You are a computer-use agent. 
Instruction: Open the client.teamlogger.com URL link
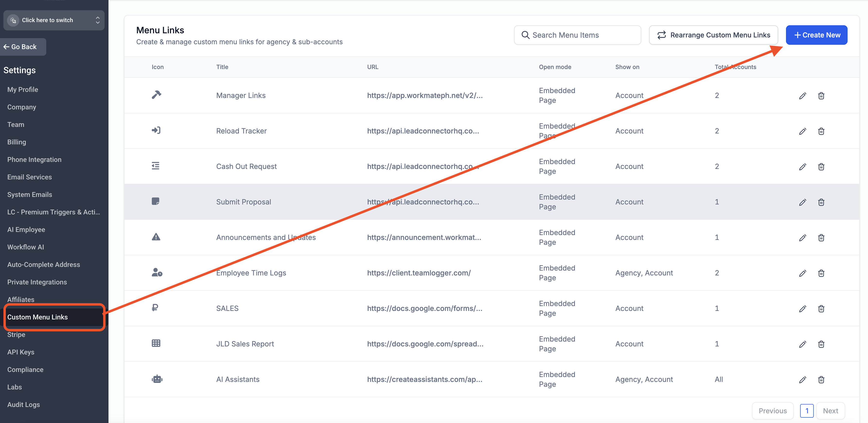coord(418,273)
